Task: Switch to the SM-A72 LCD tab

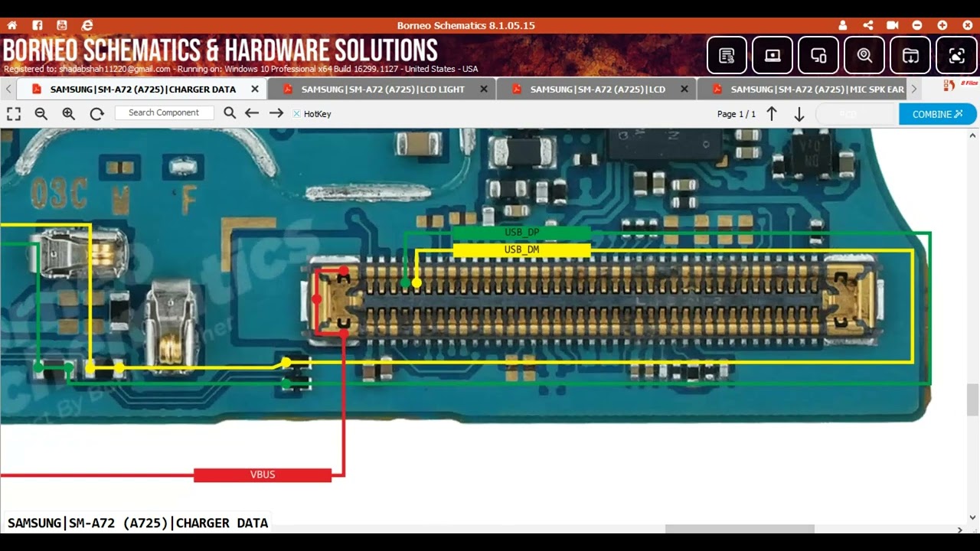Action: coord(597,89)
